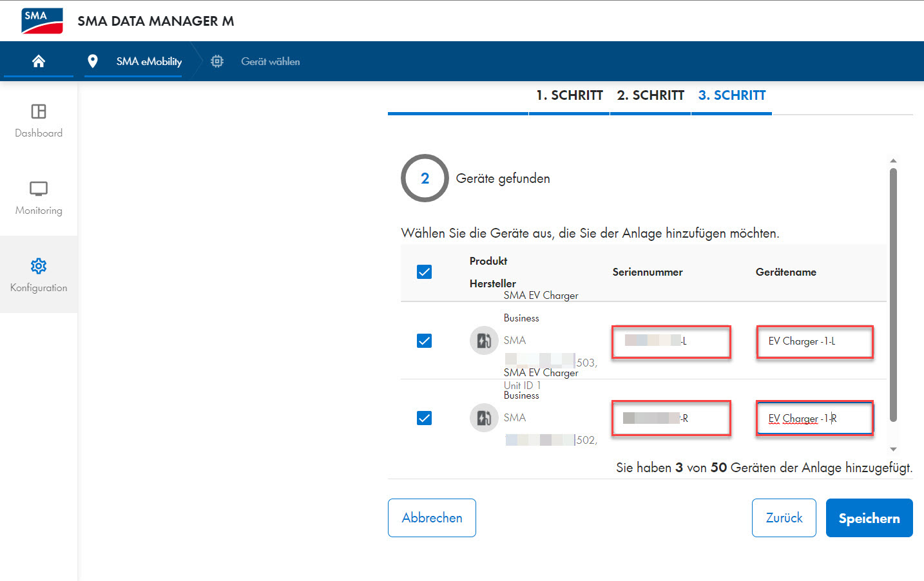Click the serial number field ending in -L
924x581 pixels.
click(x=671, y=341)
